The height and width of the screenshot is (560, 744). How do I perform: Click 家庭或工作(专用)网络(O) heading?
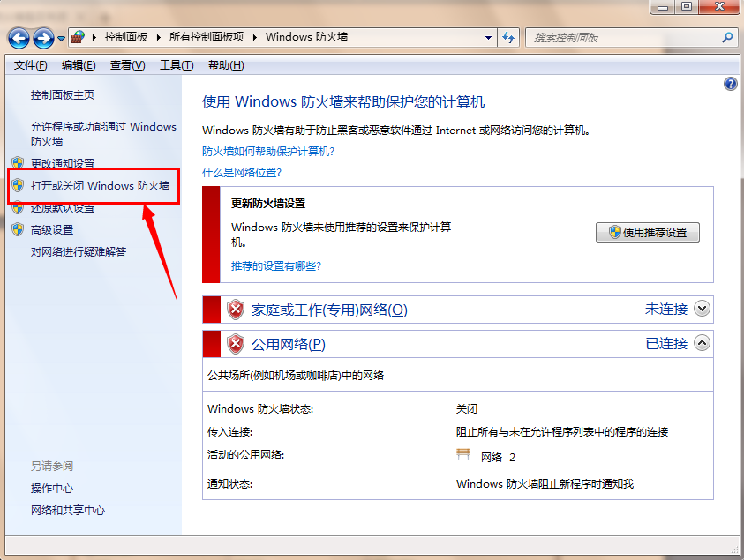[x=329, y=310]
